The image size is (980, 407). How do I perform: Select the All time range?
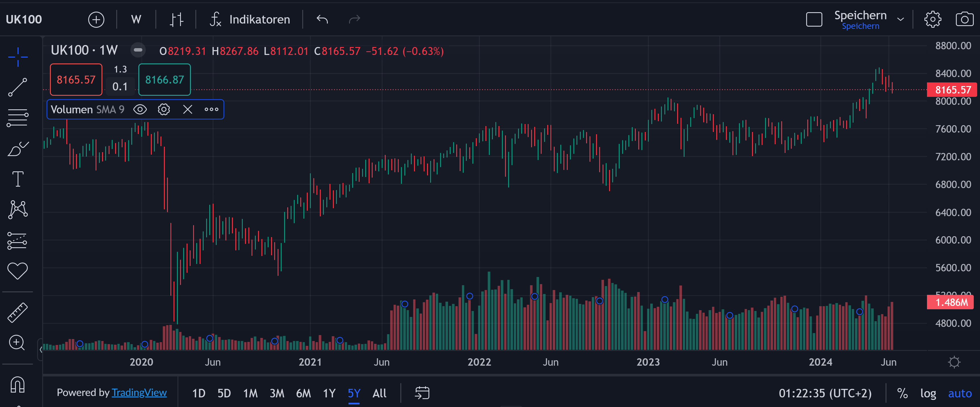(x=379, y=393)
